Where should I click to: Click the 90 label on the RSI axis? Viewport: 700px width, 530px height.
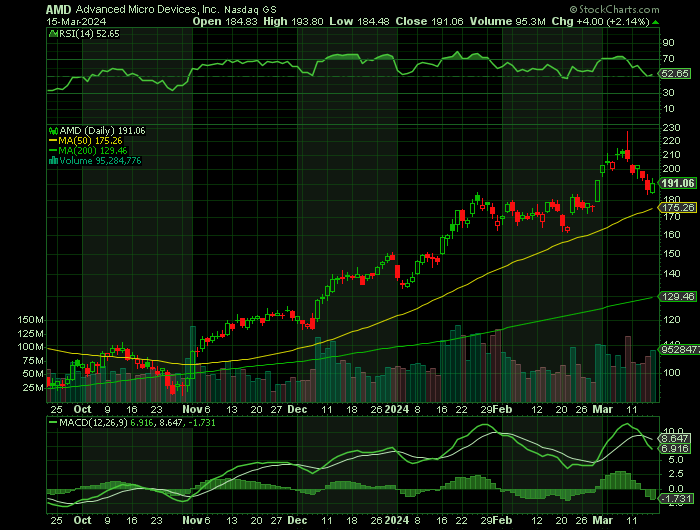click(668, 43)
